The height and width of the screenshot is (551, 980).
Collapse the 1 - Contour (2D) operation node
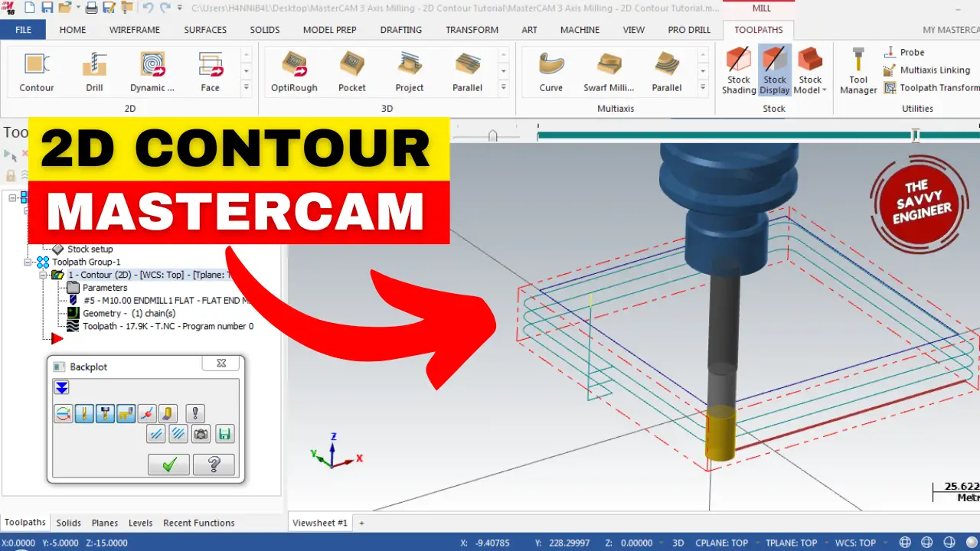coord(44,275)
